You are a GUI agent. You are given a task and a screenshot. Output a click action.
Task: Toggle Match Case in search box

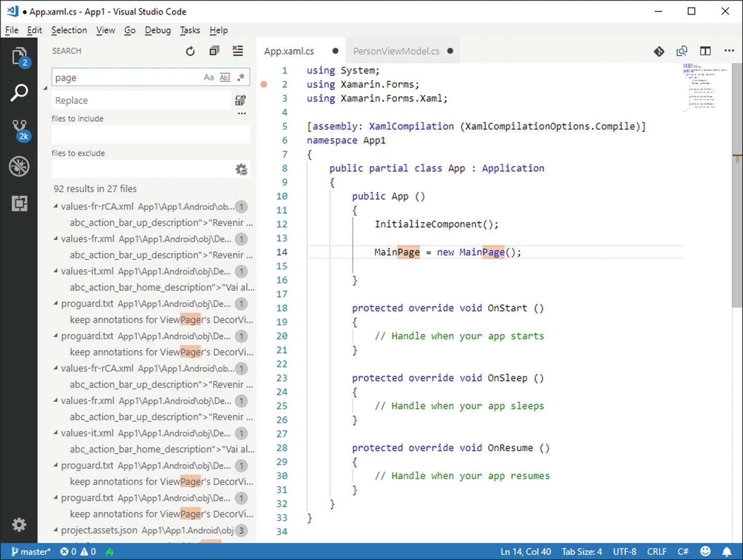tap(209, 78)
